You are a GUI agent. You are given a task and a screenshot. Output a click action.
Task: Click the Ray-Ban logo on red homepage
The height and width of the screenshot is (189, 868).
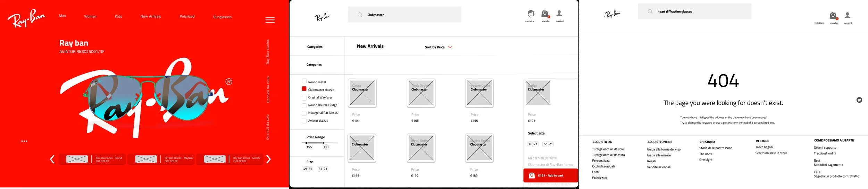[x=26, y=18]
